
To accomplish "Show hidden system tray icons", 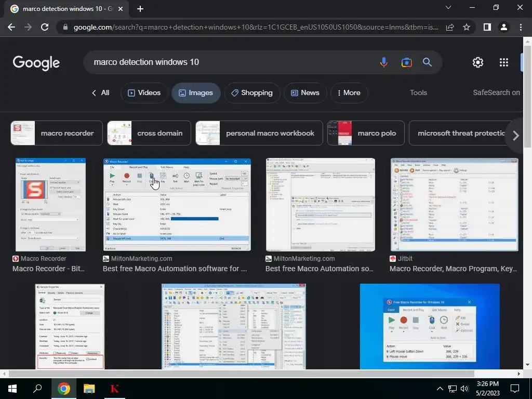I will coord(440,389).
